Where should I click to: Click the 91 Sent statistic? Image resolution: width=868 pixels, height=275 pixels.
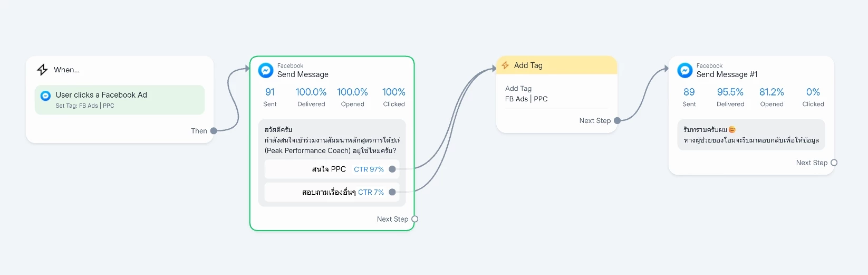pyautogui.click(x=270, y=97)
